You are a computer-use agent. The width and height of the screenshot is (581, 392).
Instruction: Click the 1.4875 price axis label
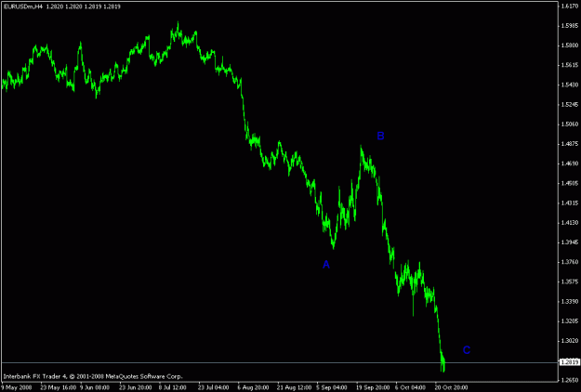pyautogui.click(x=570, y=144)
